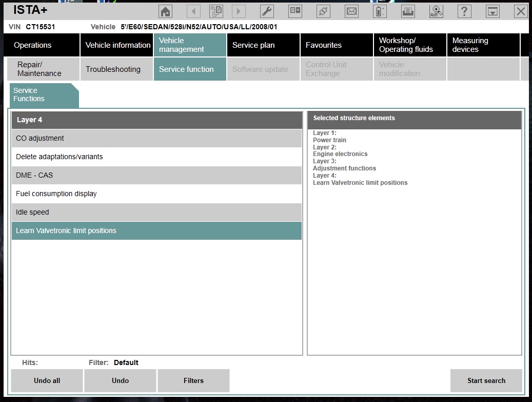Show the battery status icon

click(x=380, y=11)
